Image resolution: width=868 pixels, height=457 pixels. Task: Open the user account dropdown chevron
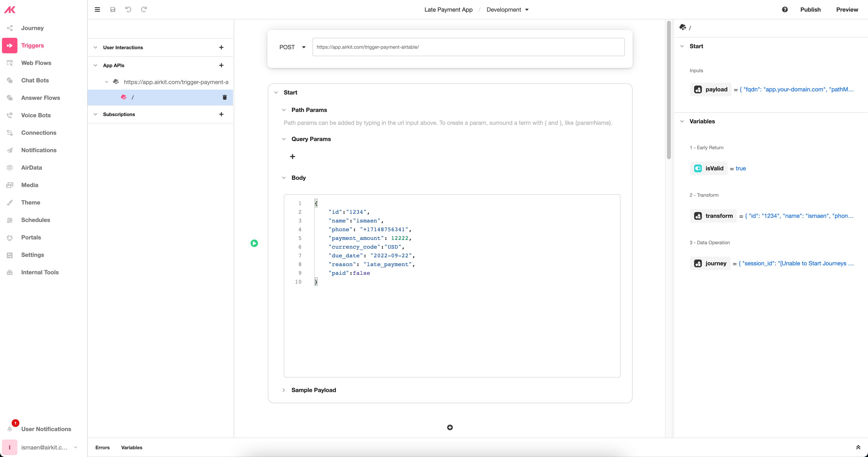pyautogui.click(x=76, y=447)
